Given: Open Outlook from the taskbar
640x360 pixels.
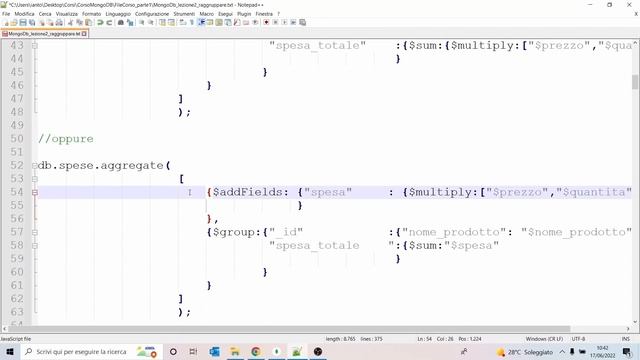Looking at the screenshot, I should (x=214, y=352).
